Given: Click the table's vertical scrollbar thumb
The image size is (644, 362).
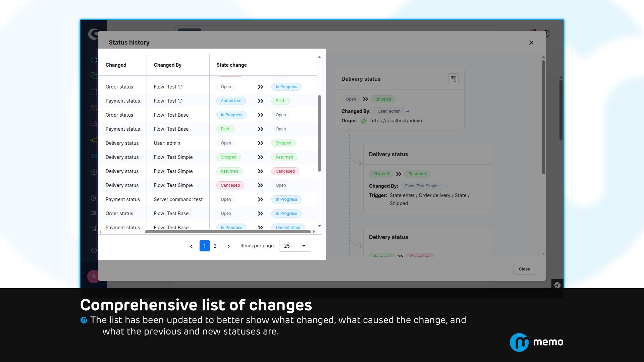Looking at the screenshot, I should (x=319, y=133).
